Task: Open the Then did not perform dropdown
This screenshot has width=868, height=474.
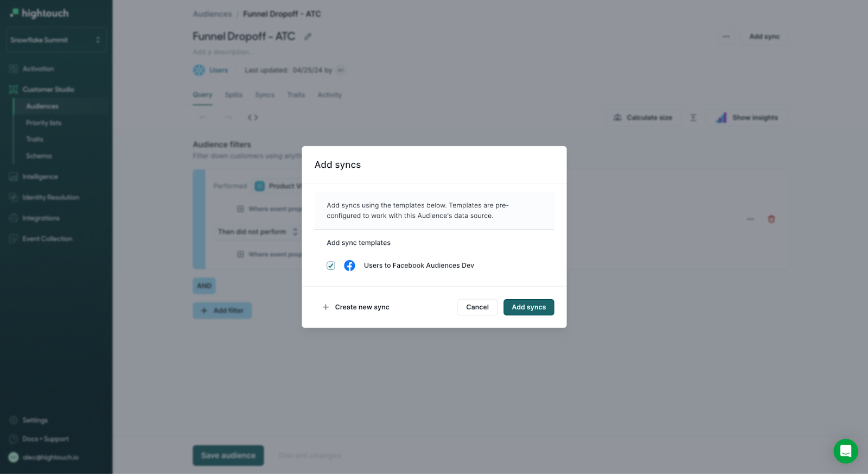Action: pyautogui.click(x=257, y=232)
